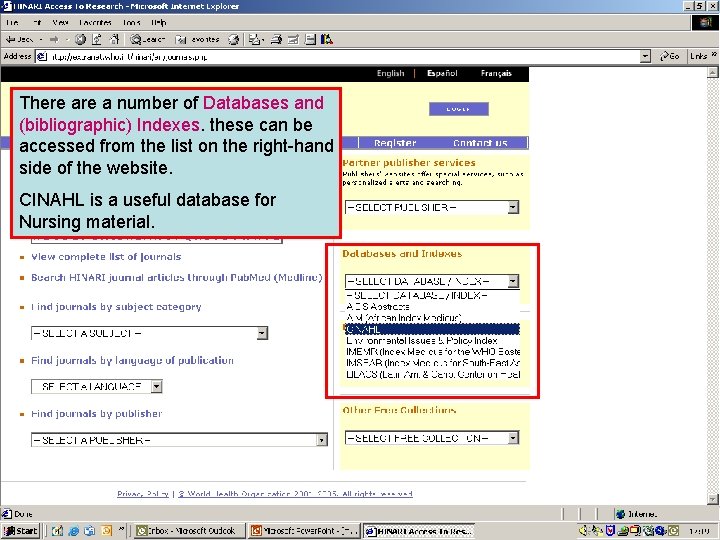Image resolution: width=720 pixels, height=540 pixels.
Task: Switch site language to Español
Action: coord(442,73)
